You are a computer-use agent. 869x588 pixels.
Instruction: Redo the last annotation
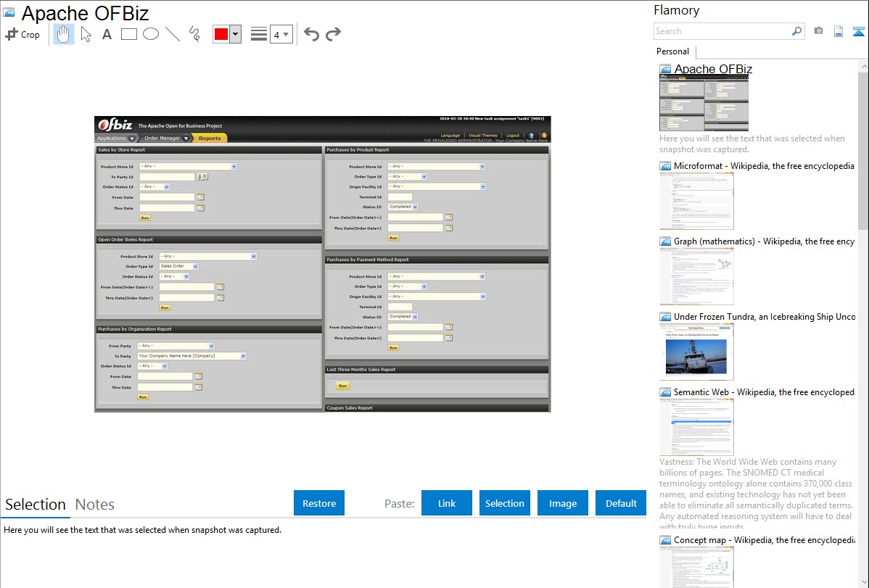click(x=333, y=34)
